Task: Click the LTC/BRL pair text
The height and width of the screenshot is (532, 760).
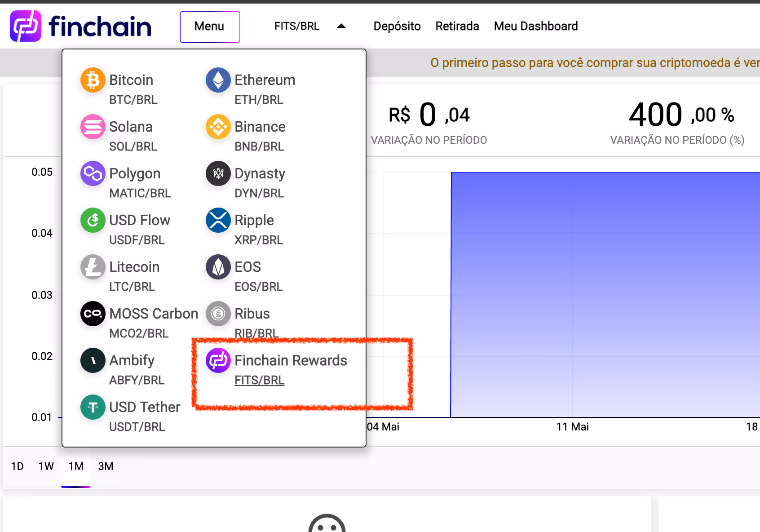Action: click(132, 287)
